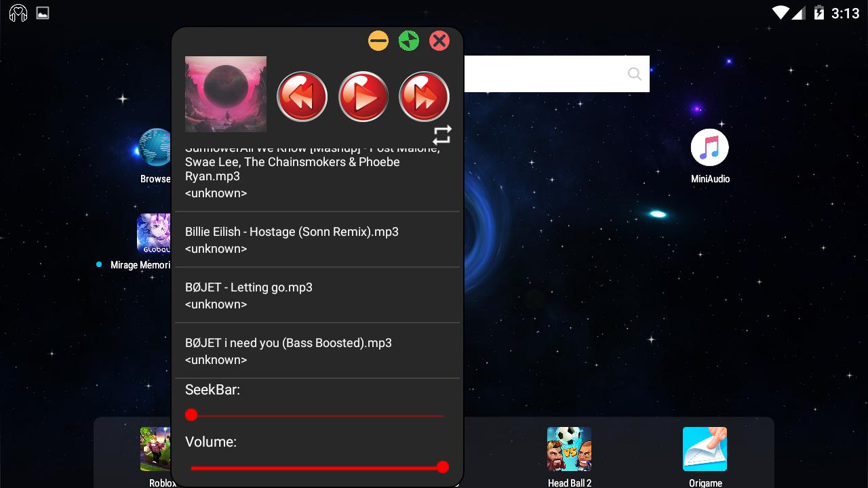Select Billie Eilish - Hostage (Sonn Remix).mp3
The height and width of the screenshot is (488, 868).
tap(317, 239)
